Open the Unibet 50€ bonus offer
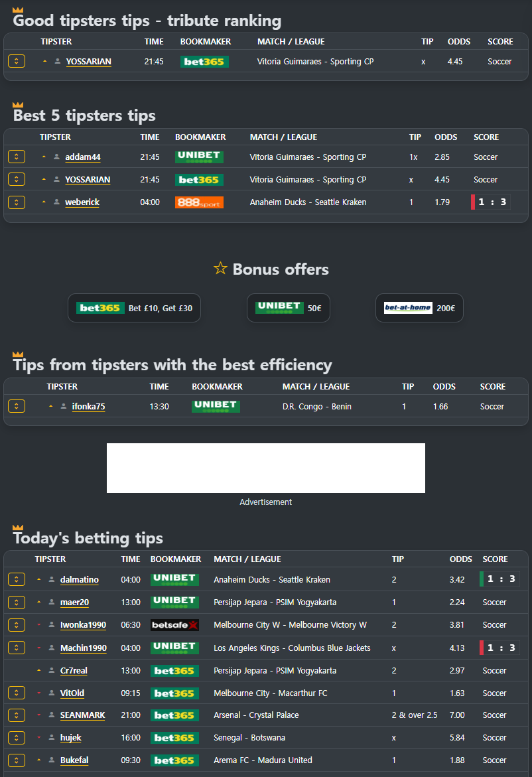Screen dimensions: 532x777 coord(289,309)
